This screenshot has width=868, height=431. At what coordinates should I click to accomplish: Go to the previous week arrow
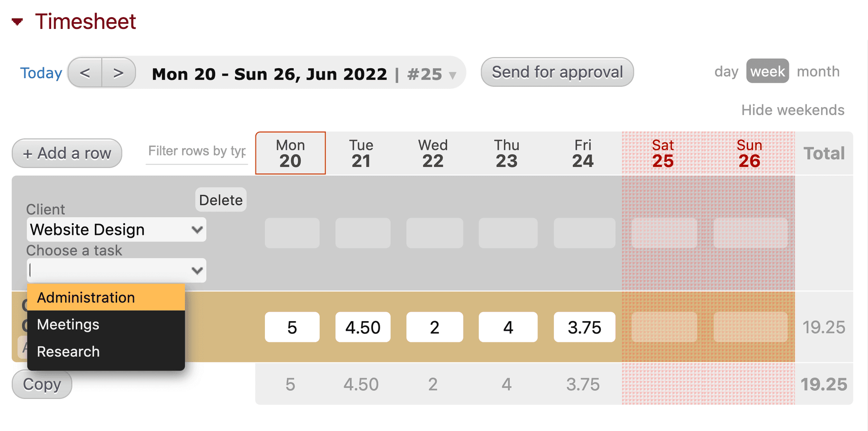(85, 72)
